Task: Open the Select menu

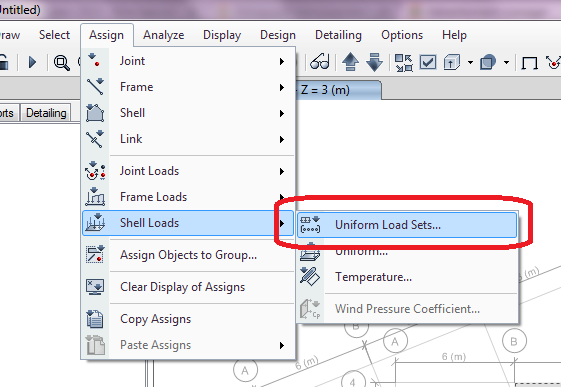Action: coord(54,35)
